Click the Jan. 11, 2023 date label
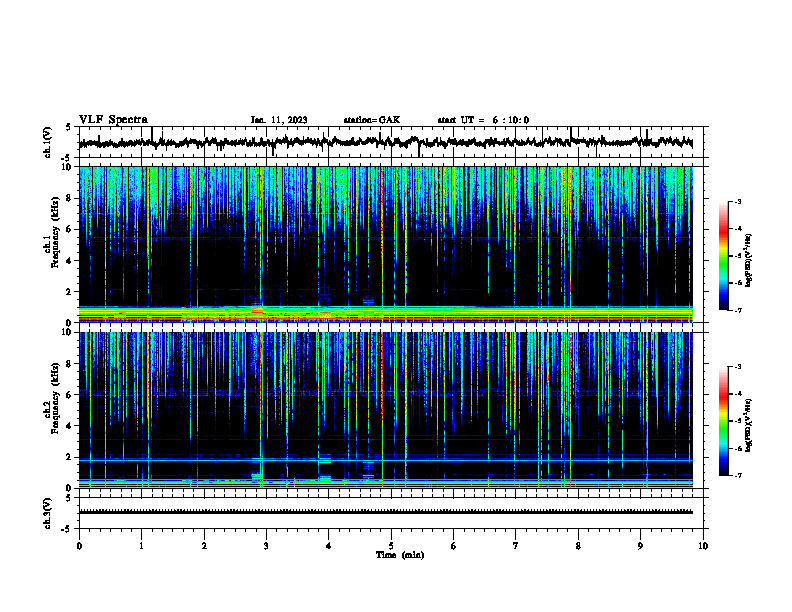 279,120
